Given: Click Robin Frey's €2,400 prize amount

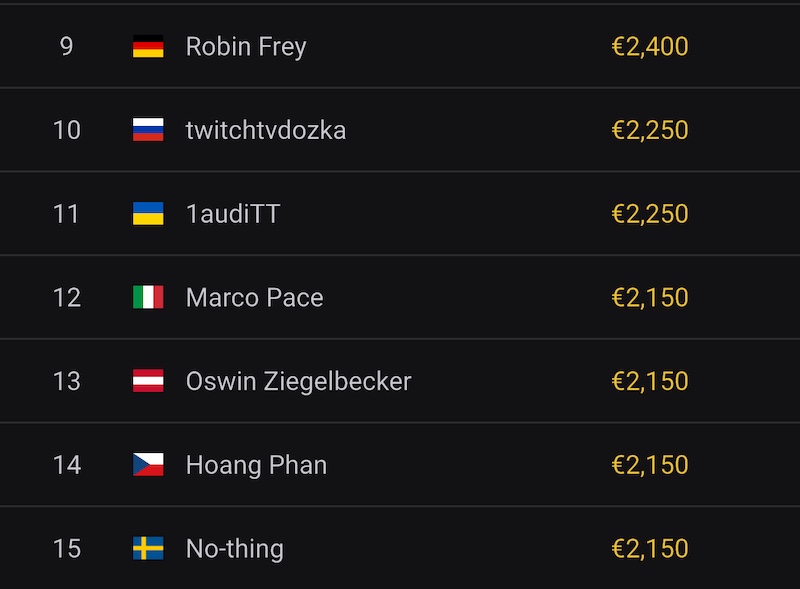Looking at the screenshot, I should click(x=649, y=47).
